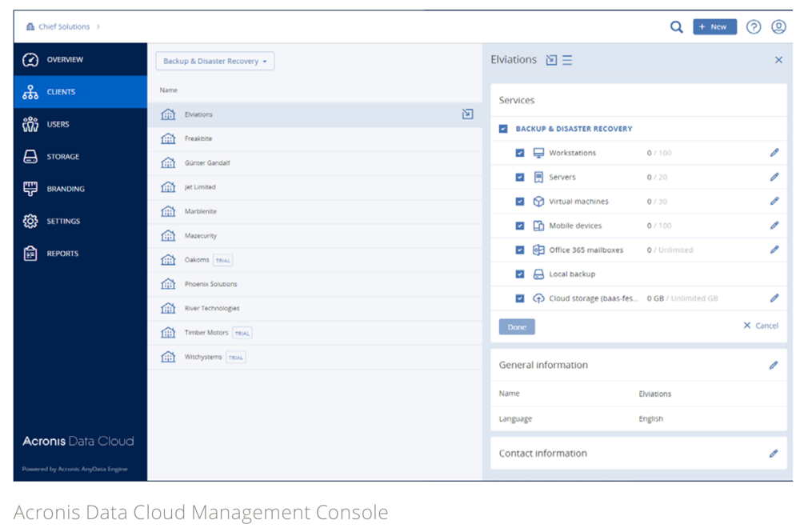Click manage service icon in Elviations row
This screenshot has height=532, width=800.
[x=467, y=114]
